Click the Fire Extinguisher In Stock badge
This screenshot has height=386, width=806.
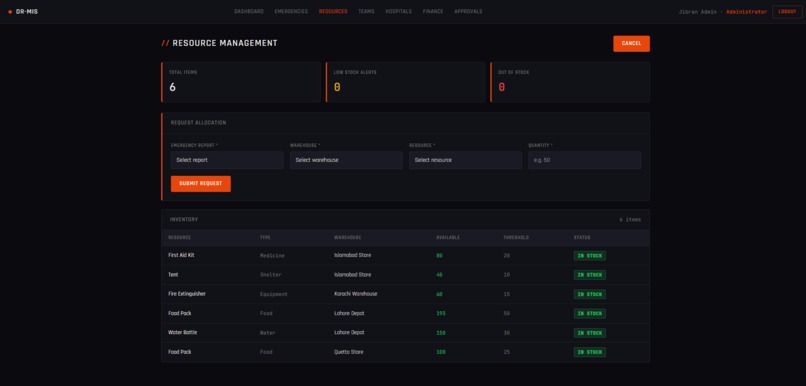pos(590,295)
